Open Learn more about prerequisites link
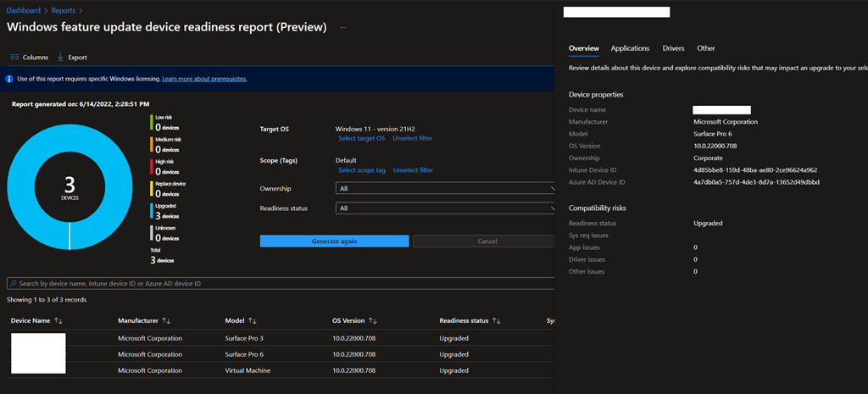This screenshot has height=394, width=868. [204, 79]
